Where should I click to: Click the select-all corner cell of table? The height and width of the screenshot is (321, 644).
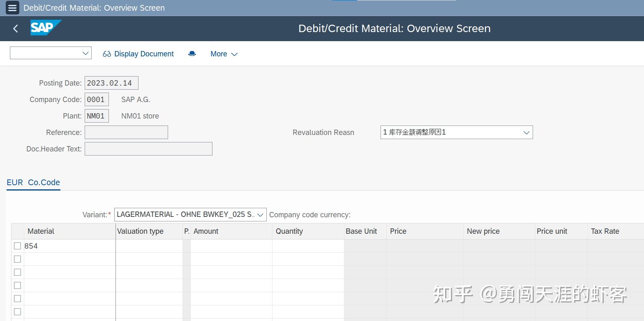(x=17, y=231)
